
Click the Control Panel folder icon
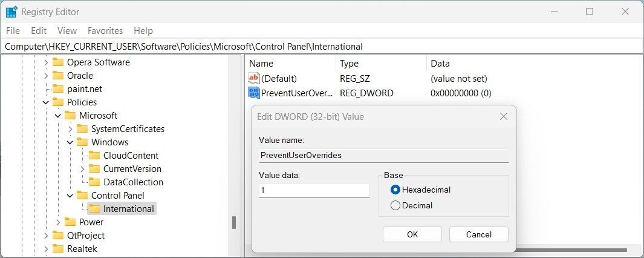click(x=82, y=196)
